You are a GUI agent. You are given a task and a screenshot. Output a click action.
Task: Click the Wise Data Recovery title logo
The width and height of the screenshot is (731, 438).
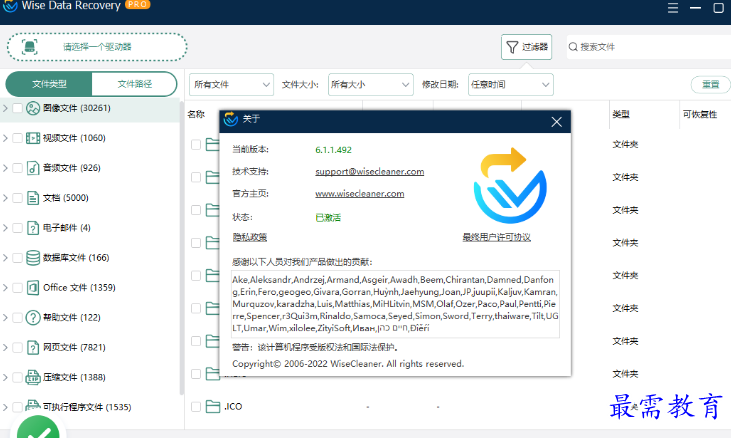(x=10, y=7)
